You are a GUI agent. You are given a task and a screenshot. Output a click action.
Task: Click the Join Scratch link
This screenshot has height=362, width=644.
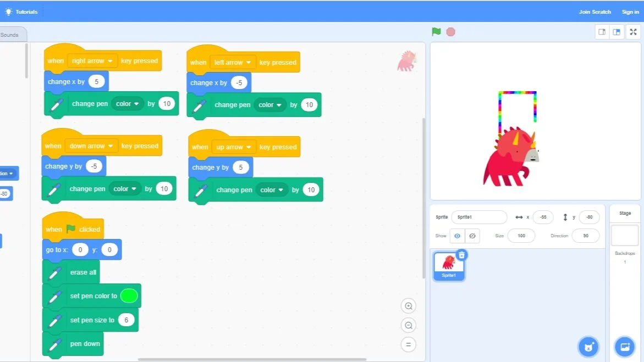tap(595, 12)
